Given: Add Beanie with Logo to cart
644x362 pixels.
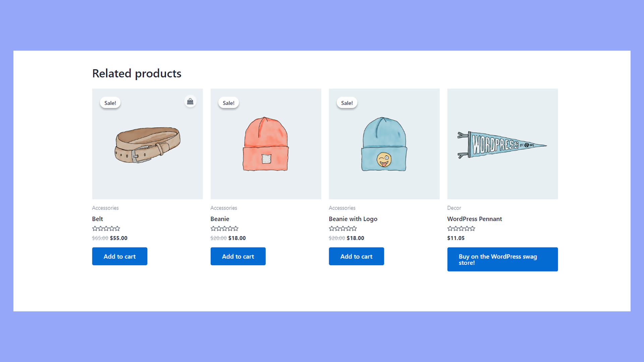Looking at the screenshot, I should [357, 256].
